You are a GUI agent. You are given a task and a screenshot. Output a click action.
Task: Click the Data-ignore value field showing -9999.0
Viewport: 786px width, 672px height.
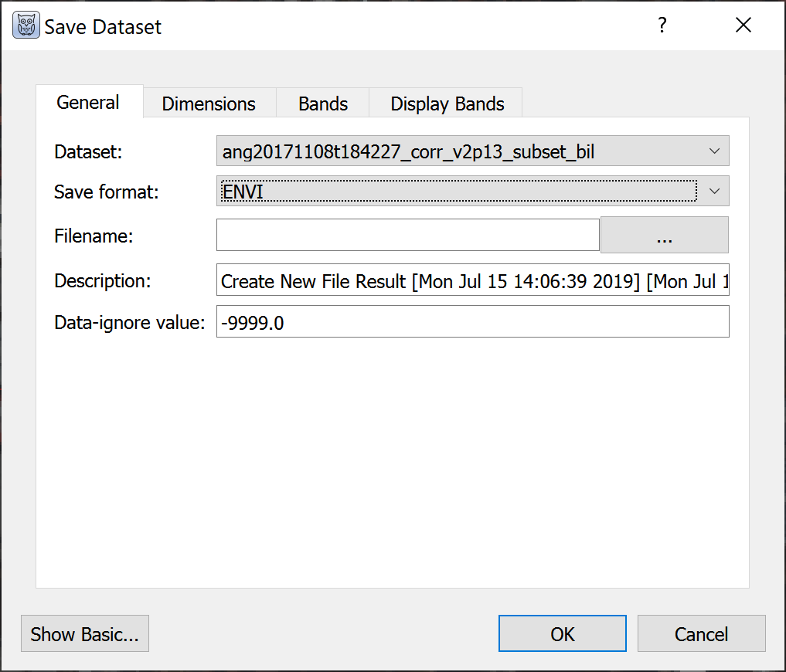(x=472, y=322)
